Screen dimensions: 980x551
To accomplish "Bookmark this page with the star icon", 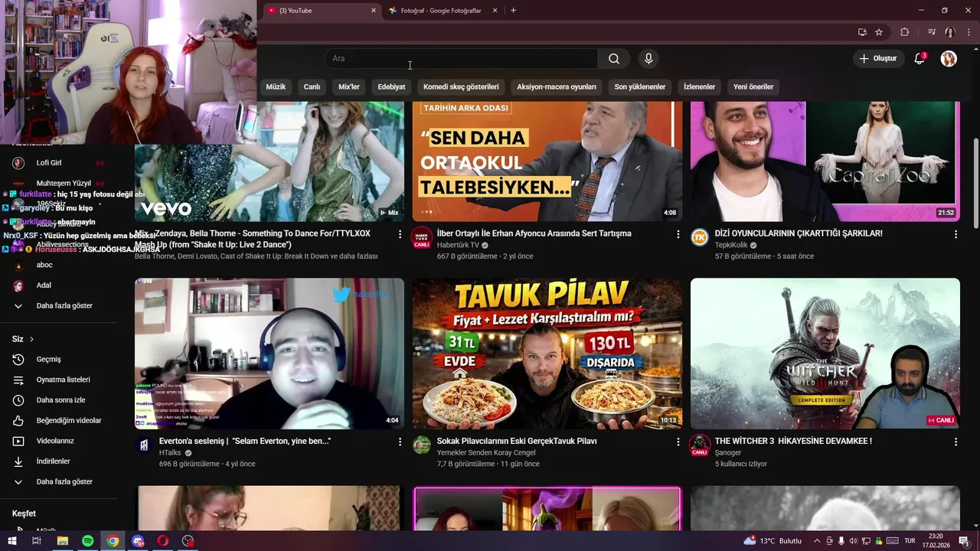I will tap(879, 32).
